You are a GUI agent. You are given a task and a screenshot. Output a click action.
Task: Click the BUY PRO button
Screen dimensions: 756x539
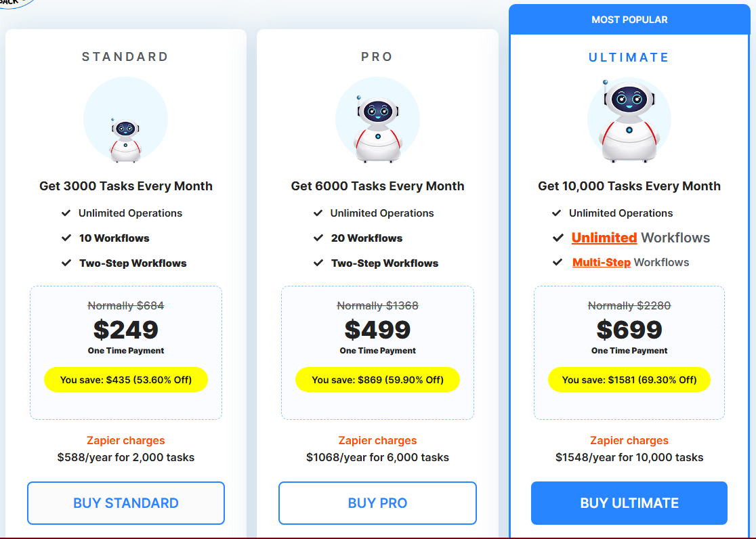click(x=377, y=503)
